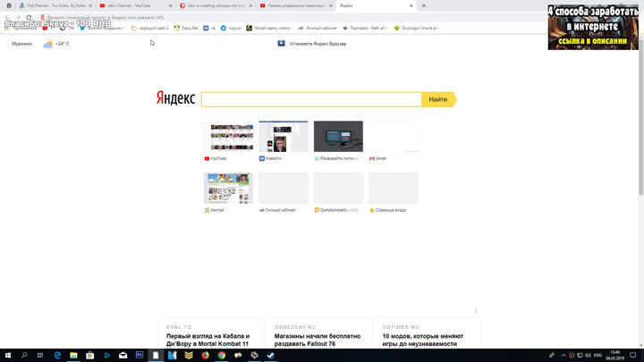Click the Яндекс logo
This screenshot has height=362, width=644.
(175, 98)
